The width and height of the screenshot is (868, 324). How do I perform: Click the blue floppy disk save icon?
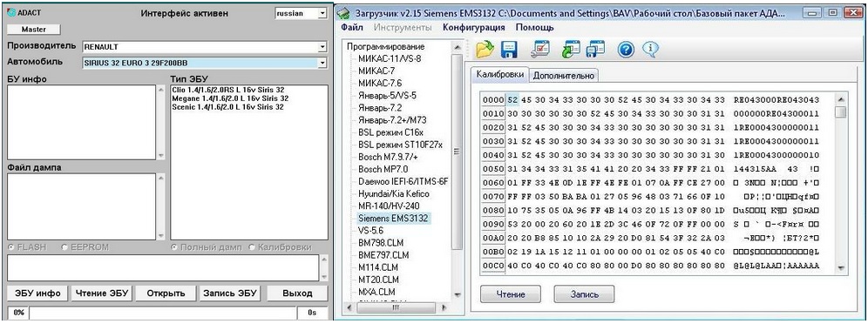pos(509,50)
